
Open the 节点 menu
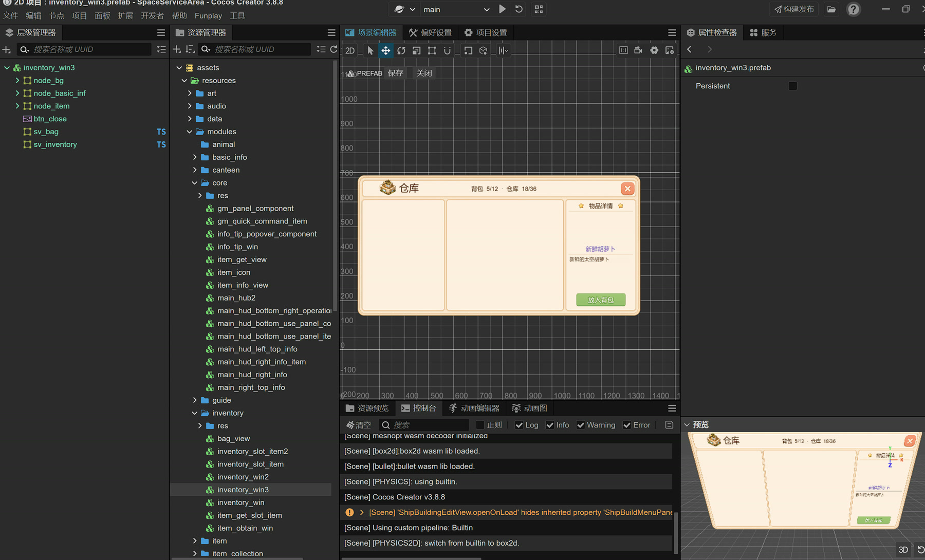(x=57, y=15)
